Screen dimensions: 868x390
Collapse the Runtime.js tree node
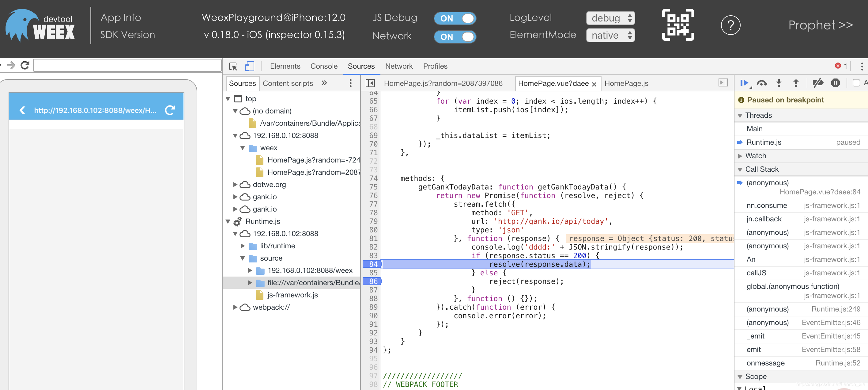point(228,221)
